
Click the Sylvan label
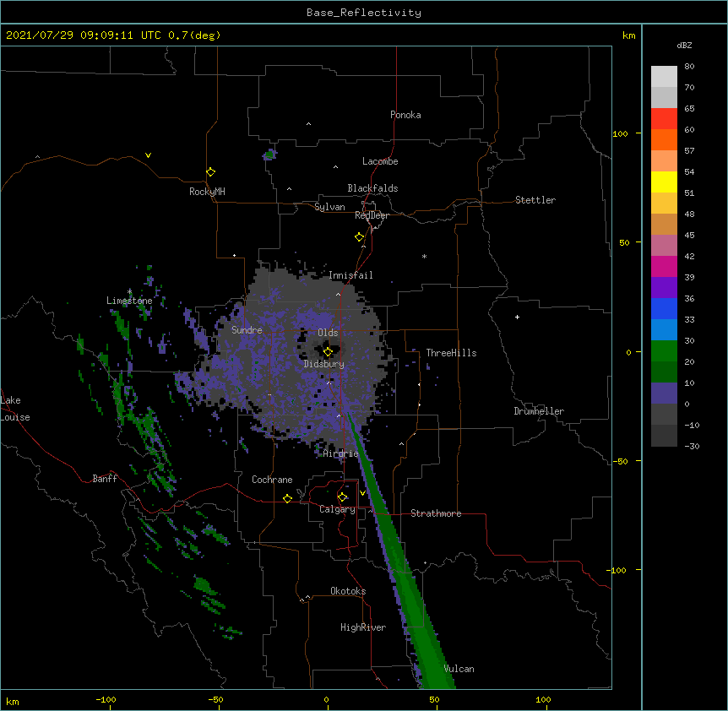pos(329,207)
